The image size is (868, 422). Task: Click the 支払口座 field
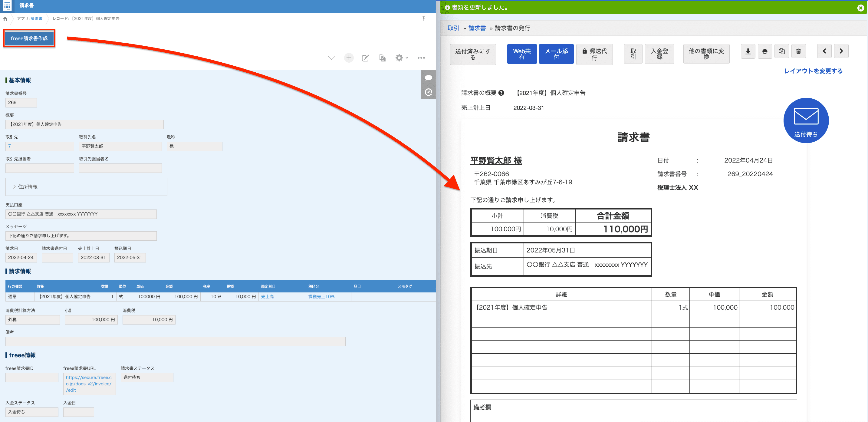click(81, 214)
